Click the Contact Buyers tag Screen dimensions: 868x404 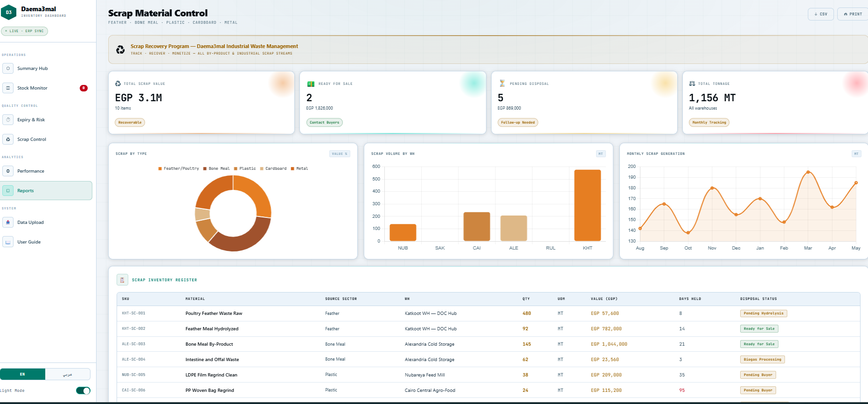click(325, 123)
